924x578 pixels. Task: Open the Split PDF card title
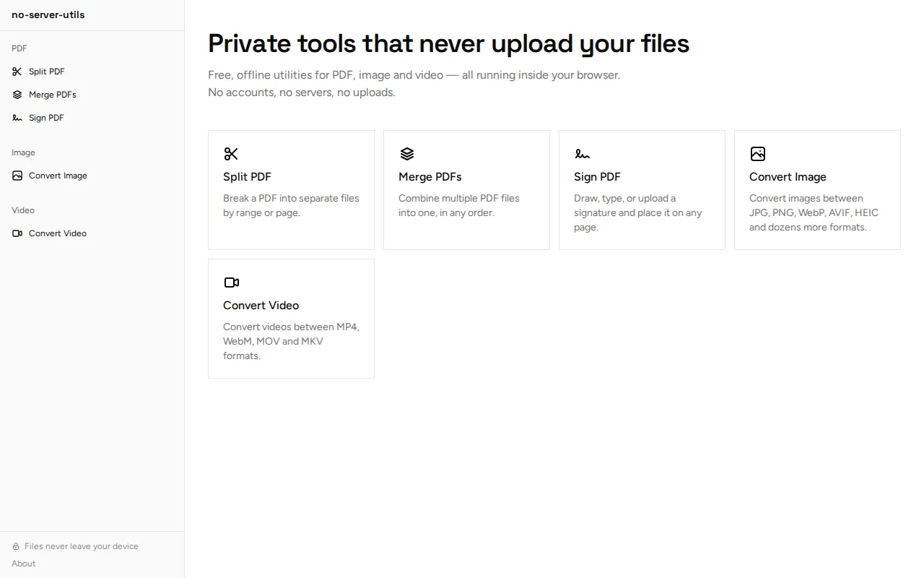click(247, 177)
